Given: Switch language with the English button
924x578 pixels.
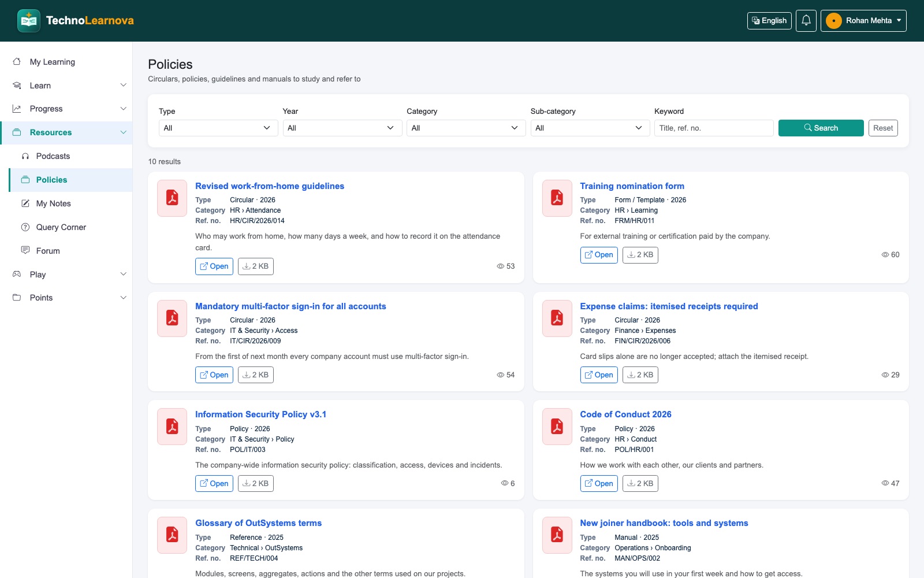Looking at the screenshot, I should [x=769, y=21].
